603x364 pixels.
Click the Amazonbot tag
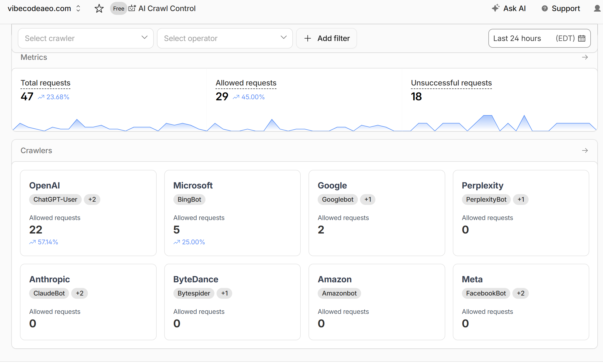(339, 293)
